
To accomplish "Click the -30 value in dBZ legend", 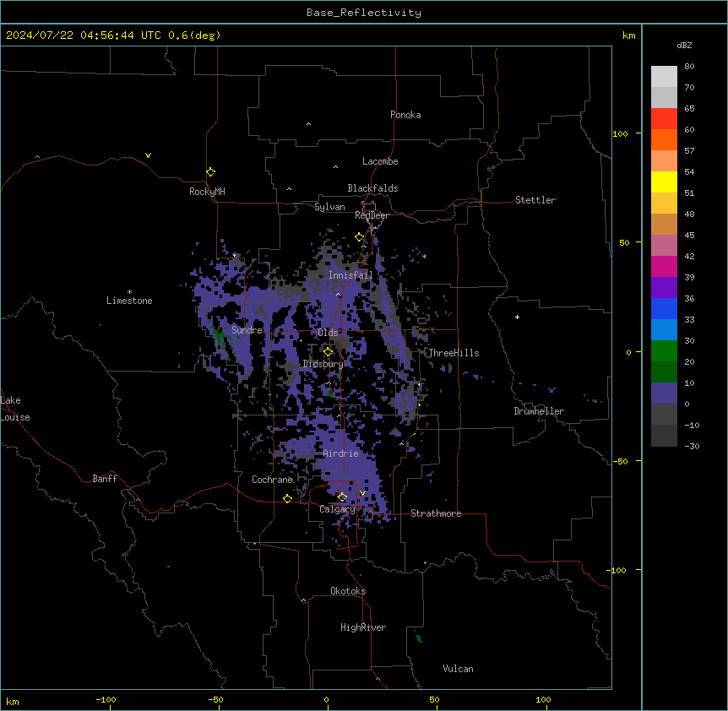I will pyautogui.click(x=692, y=446).
